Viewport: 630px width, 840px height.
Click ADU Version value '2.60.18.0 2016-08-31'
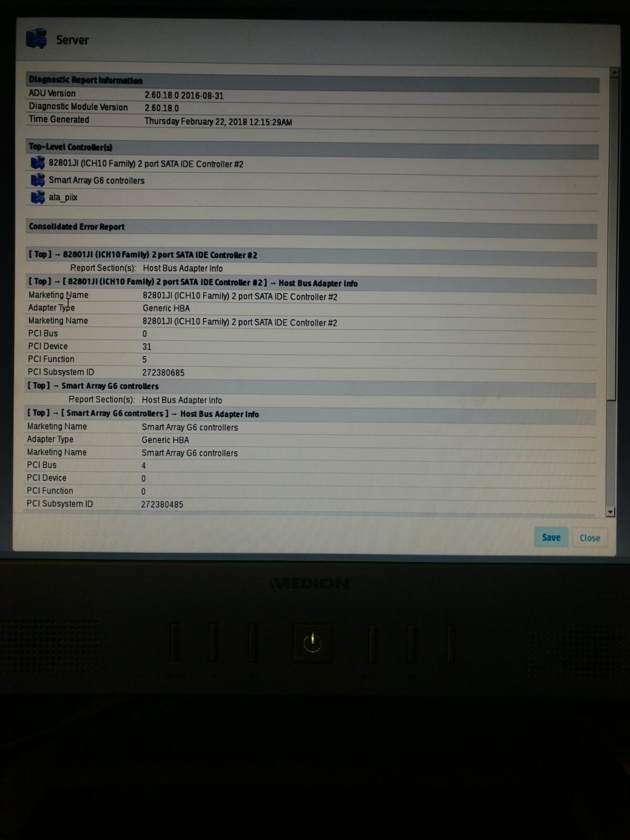coord(184,96)
